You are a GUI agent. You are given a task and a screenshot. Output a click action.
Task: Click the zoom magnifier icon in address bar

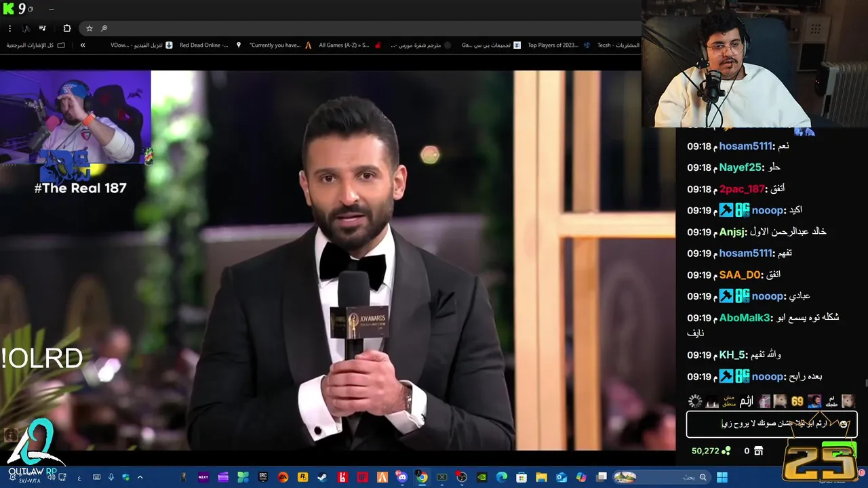[x=104, y=28]
